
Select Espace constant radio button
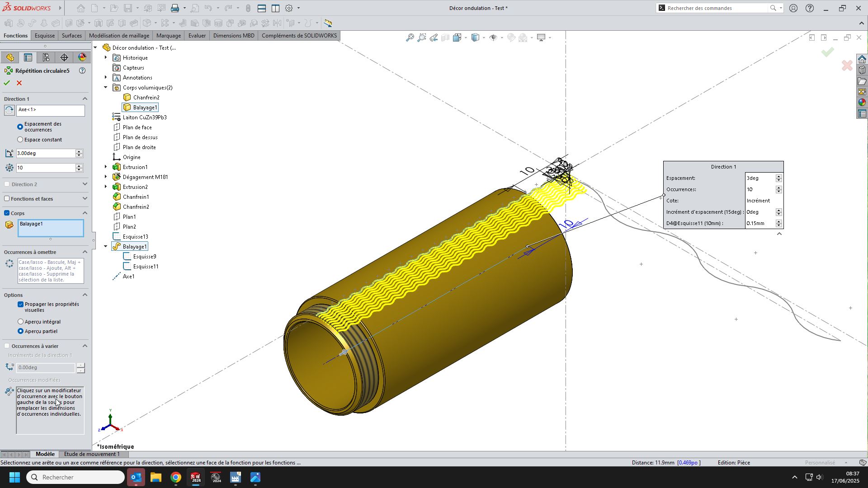(x=20, y=140)
